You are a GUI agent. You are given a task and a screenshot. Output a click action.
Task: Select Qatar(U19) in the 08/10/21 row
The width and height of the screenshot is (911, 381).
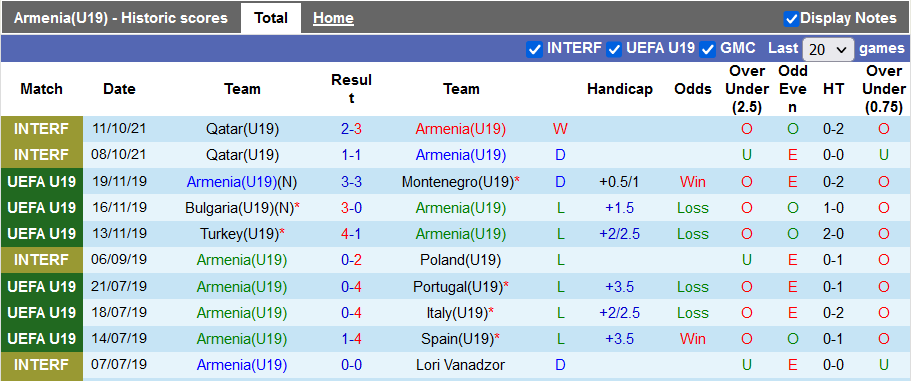tap(242, 155)
